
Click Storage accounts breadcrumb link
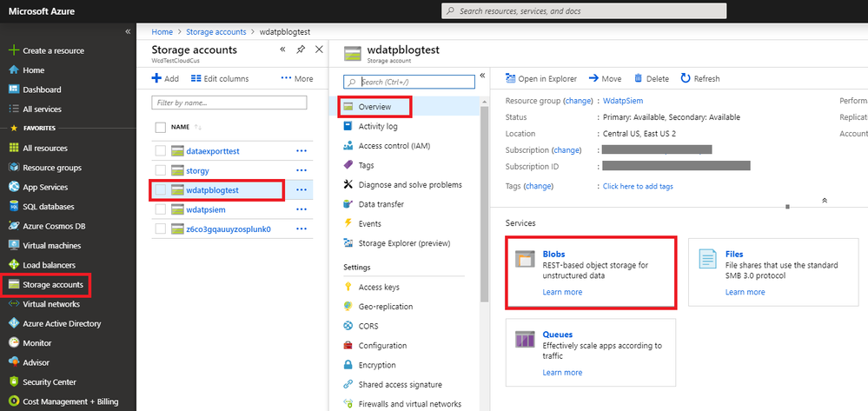click(x=215, y=32)
